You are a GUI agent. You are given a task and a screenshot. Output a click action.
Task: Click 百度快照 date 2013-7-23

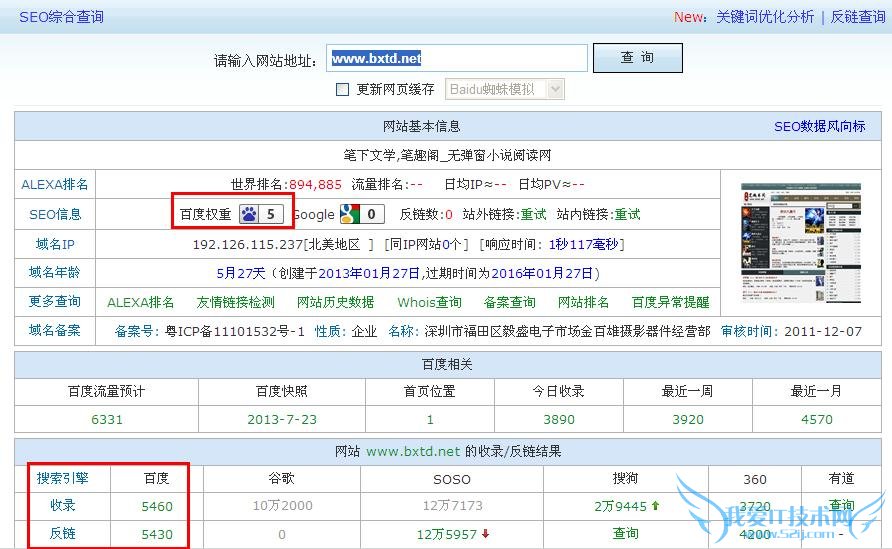(282, 420)
